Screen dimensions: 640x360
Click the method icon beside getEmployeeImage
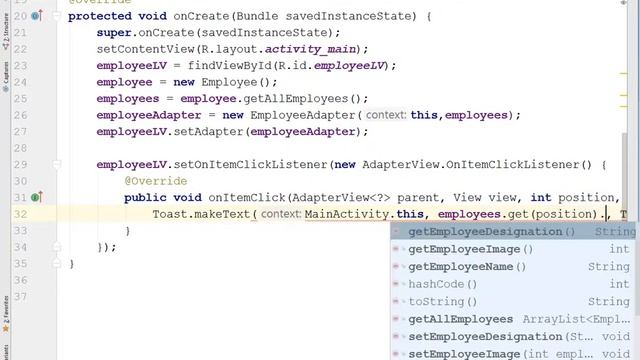(396, 249)
